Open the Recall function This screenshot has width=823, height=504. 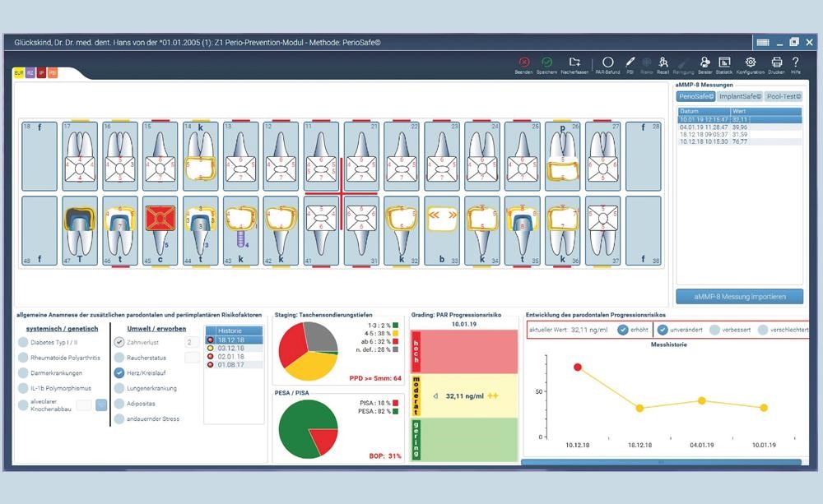pos(663,62)
